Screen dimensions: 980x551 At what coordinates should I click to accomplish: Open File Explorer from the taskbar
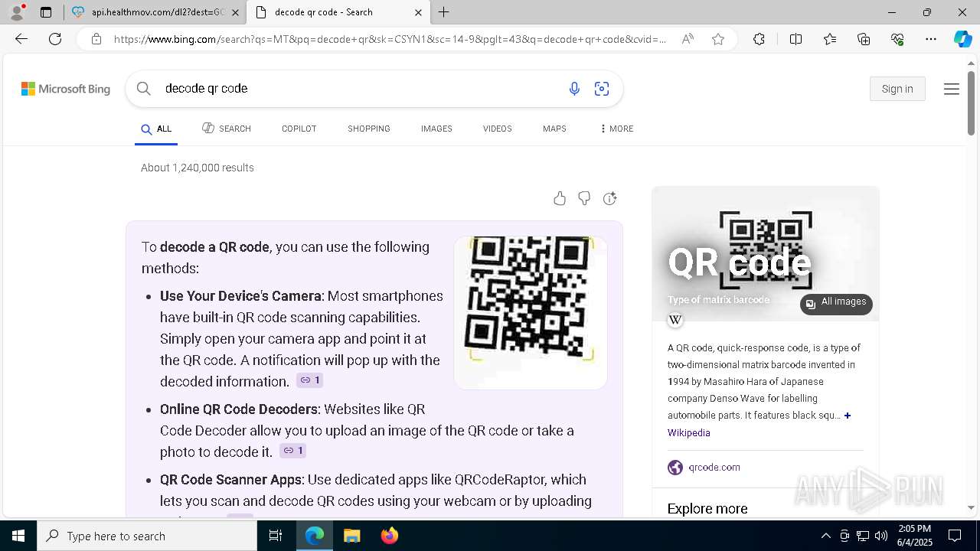click(x=351, y=536)
